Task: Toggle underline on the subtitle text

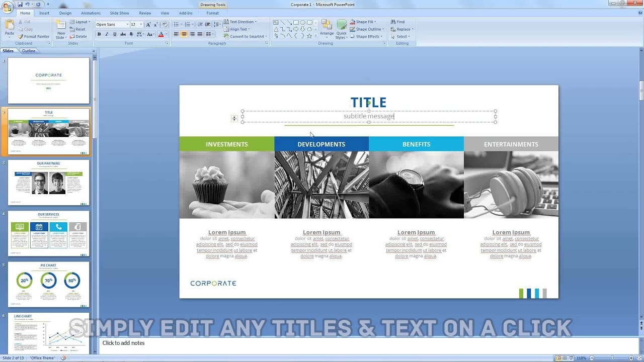Action: tap(114, 34)
